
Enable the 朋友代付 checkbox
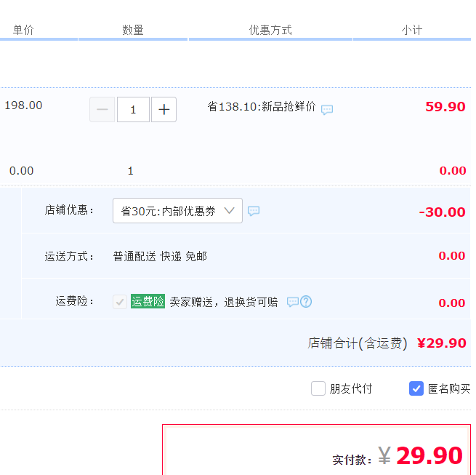pyautogui.click(x=318, y=388)
